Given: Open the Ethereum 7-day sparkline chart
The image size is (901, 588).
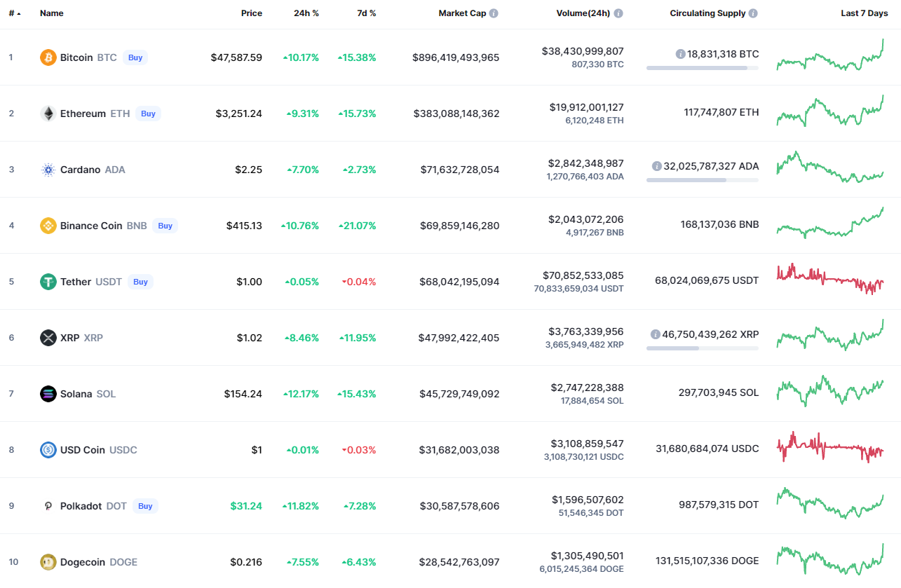Looking at the screenshot, I should tap(830, 111).
